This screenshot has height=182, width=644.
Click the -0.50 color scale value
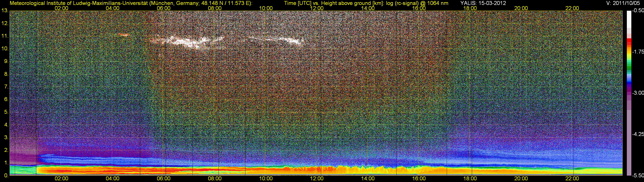(x=638, y=11)
